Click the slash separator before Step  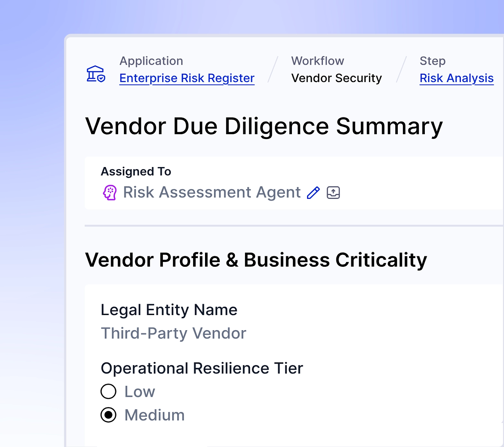pyautogui.click(x=401, y=70)
